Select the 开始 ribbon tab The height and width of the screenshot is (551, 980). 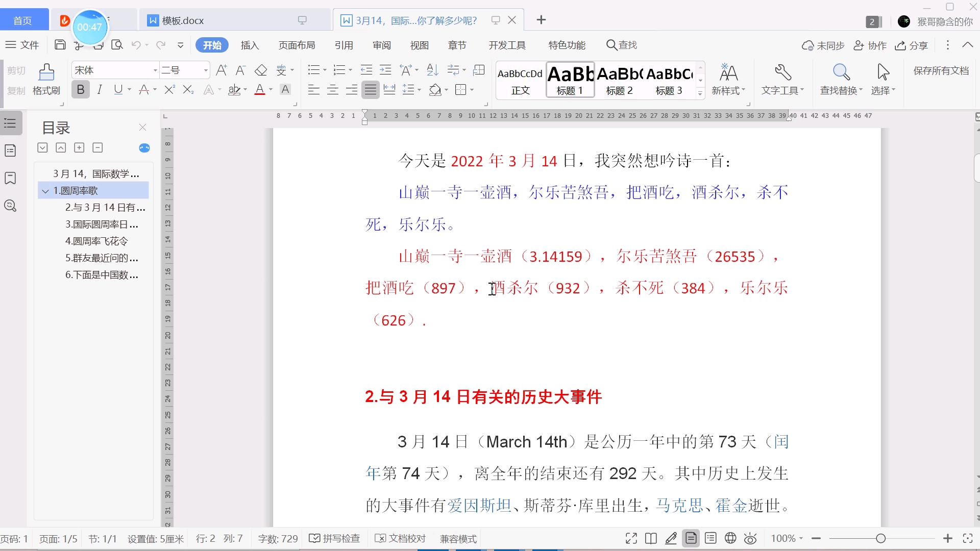(x=212, y=44)
